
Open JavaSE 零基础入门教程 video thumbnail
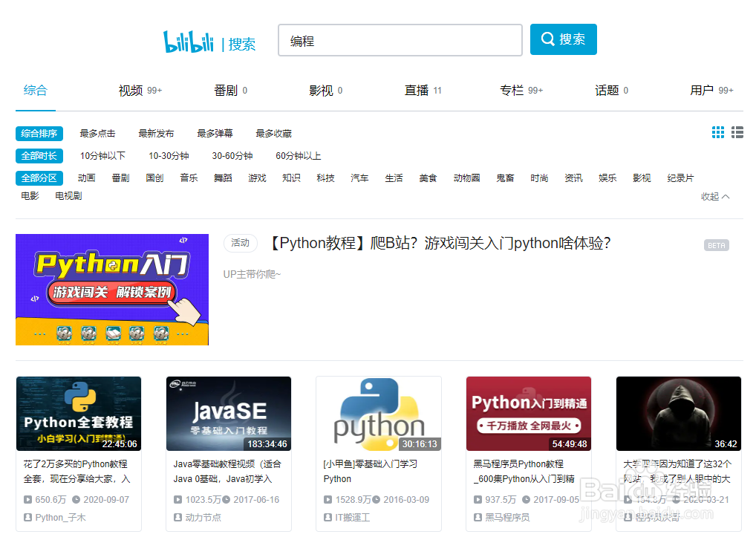pos(229,414)
